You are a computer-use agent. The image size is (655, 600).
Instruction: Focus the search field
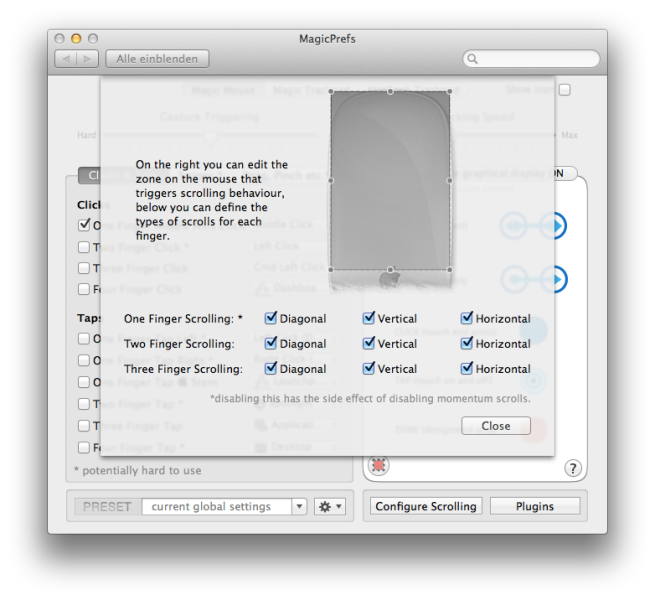click(x=531, y=58)
